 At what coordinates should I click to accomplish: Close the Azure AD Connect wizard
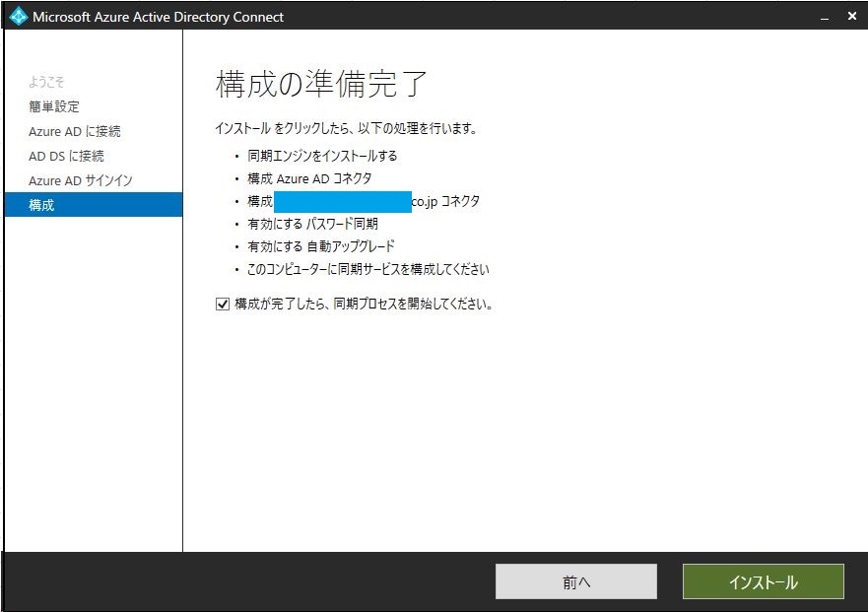[x=851, y=16]
